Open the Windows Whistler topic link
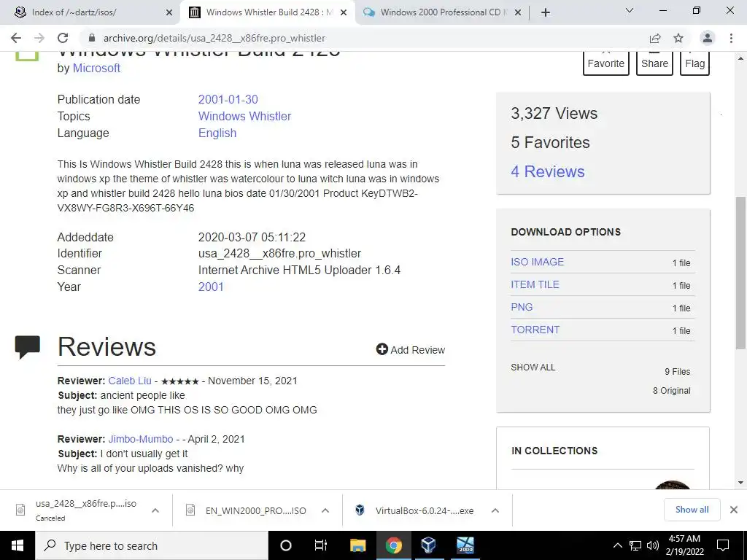 (x=244, y=116)
